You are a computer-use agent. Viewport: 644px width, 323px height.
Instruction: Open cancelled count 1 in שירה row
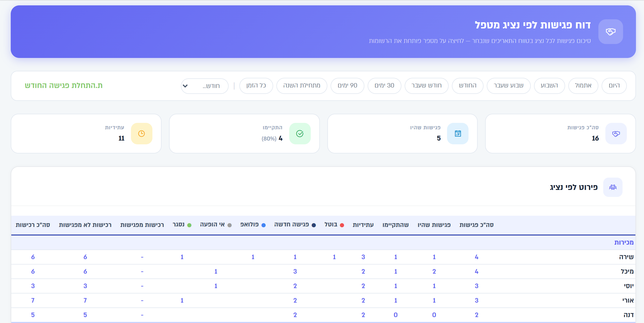pyautogui.click(x=334, y=257)
